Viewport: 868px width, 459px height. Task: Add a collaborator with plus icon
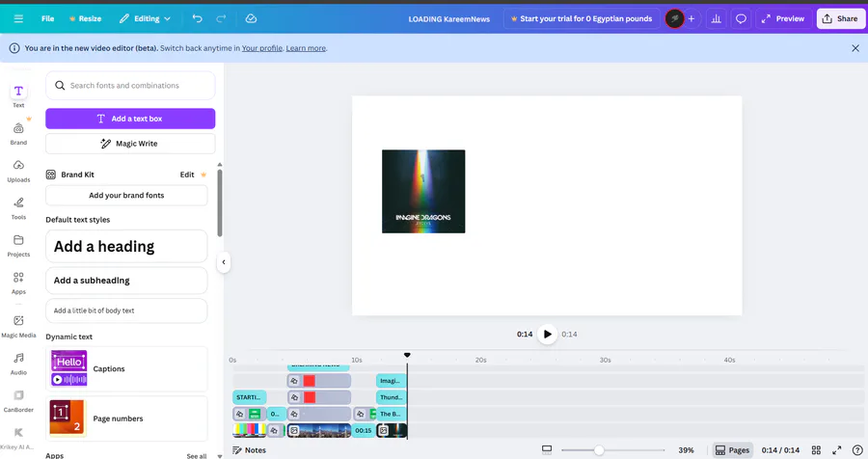point(691,18)
